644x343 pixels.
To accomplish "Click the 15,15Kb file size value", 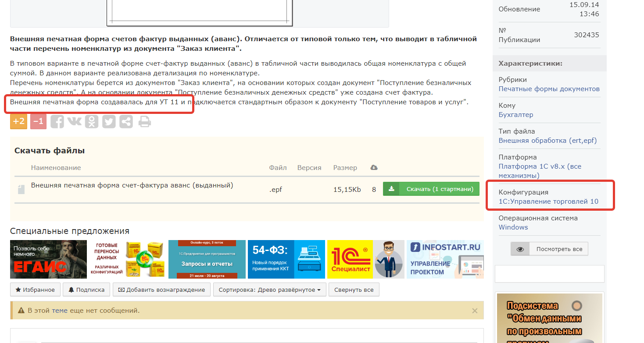I will click(347, 190).
